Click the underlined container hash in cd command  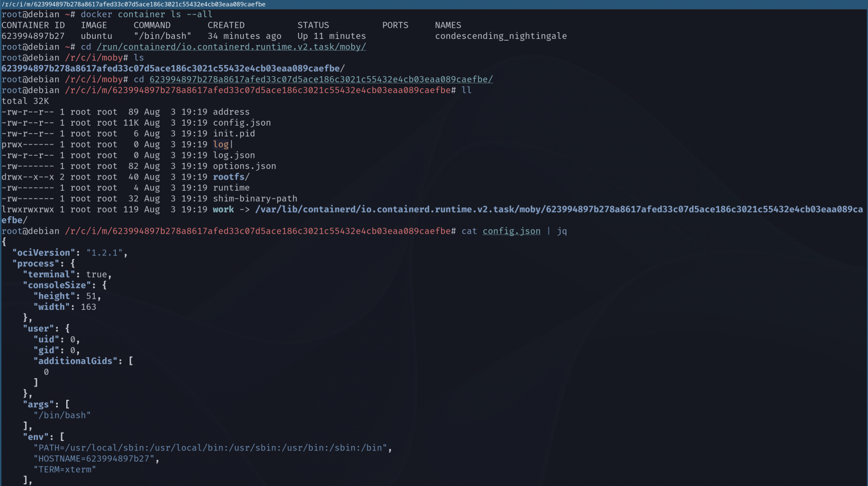pos(321,80)
